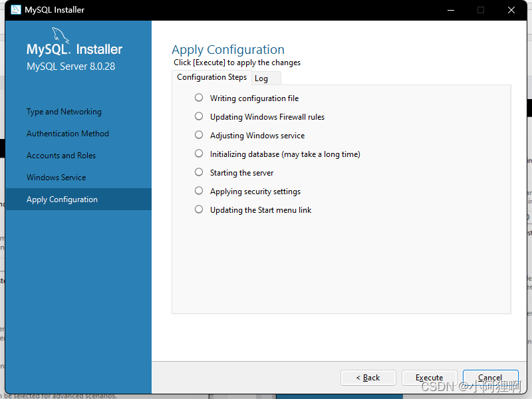Choose Accounts and Roles sidebar item
Viewport: 532px width, 399px height.
[x=61, y=156]
